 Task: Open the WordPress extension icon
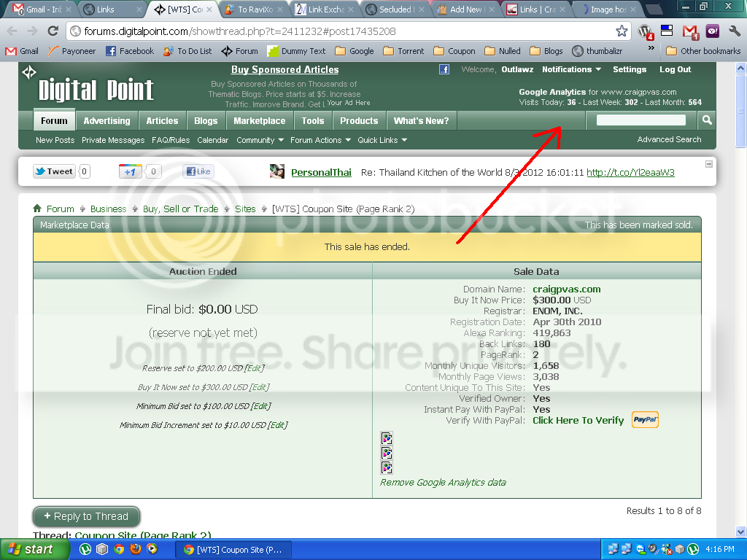[646, 31]
